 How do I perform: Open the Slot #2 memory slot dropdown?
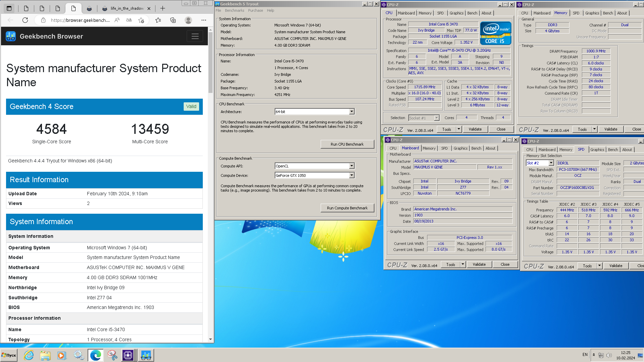pos(551,163)
